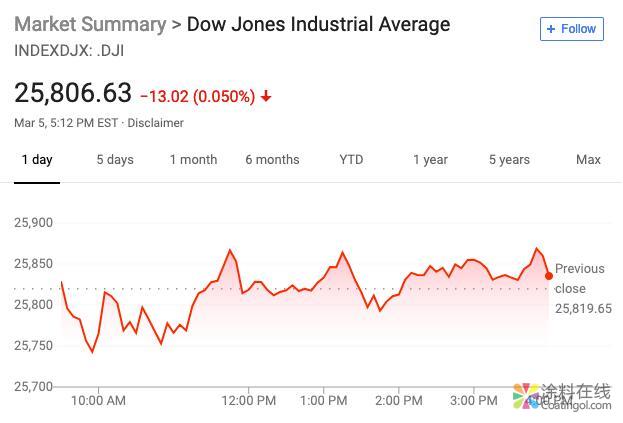Switch to the 5 days tab
Screen dimensions: 623x423
coord(115,160)
